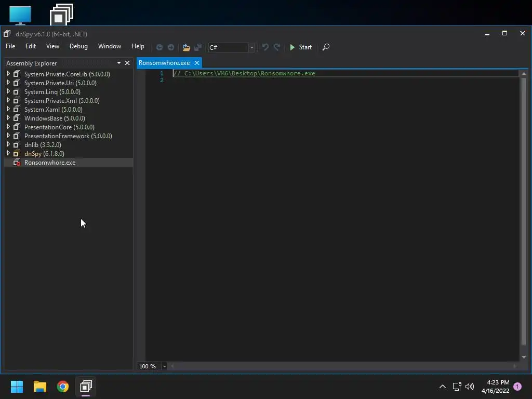Screen dimensions: 532x399
Task: Select the This PC desktop icon
Action: click(20, 15)
